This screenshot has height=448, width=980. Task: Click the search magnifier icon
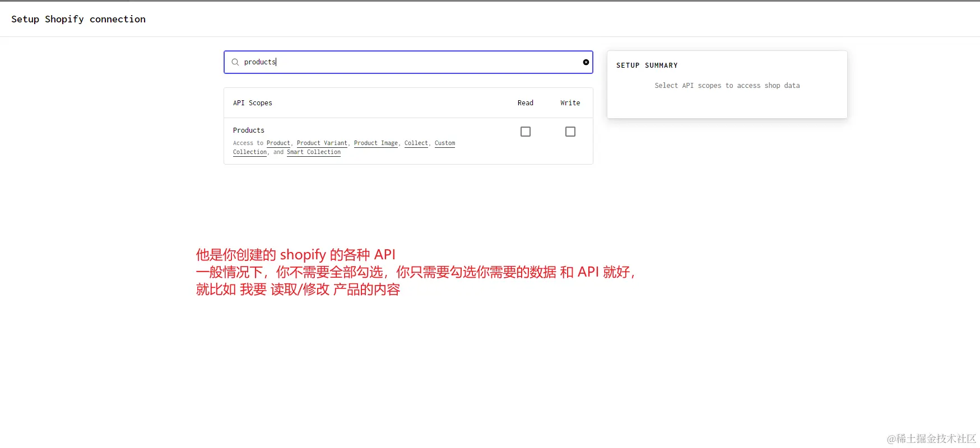coord(235,62)
